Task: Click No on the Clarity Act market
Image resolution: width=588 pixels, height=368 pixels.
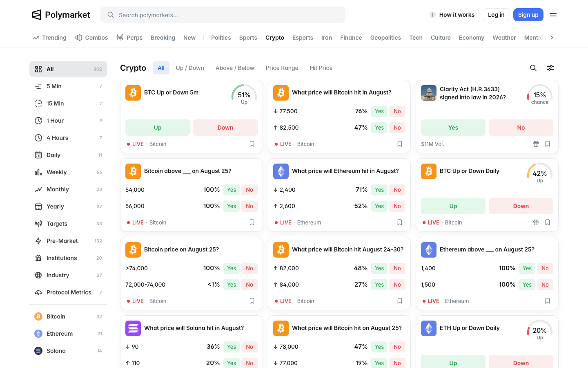Action: 521,128
